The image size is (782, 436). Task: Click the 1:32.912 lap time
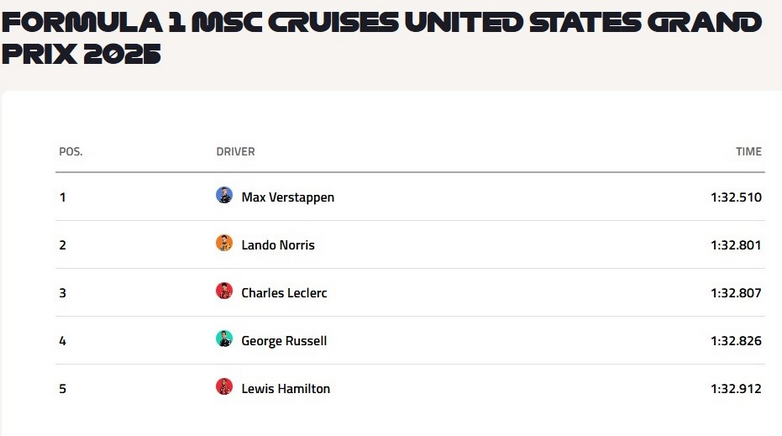[x=736, y=389]
